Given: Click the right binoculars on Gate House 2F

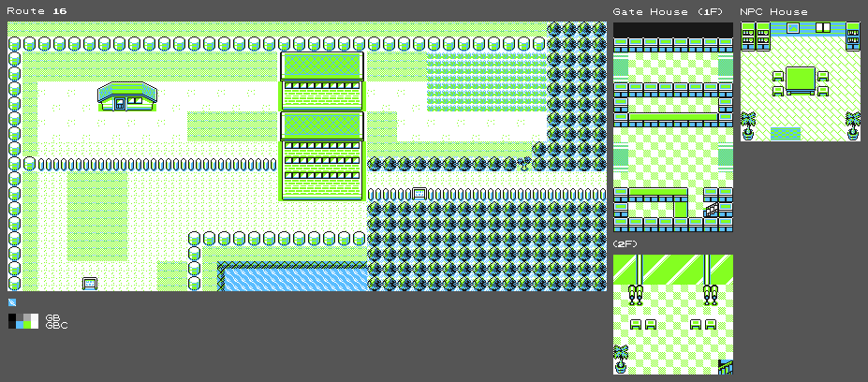Looking at the screenshot, I should 711,295.
